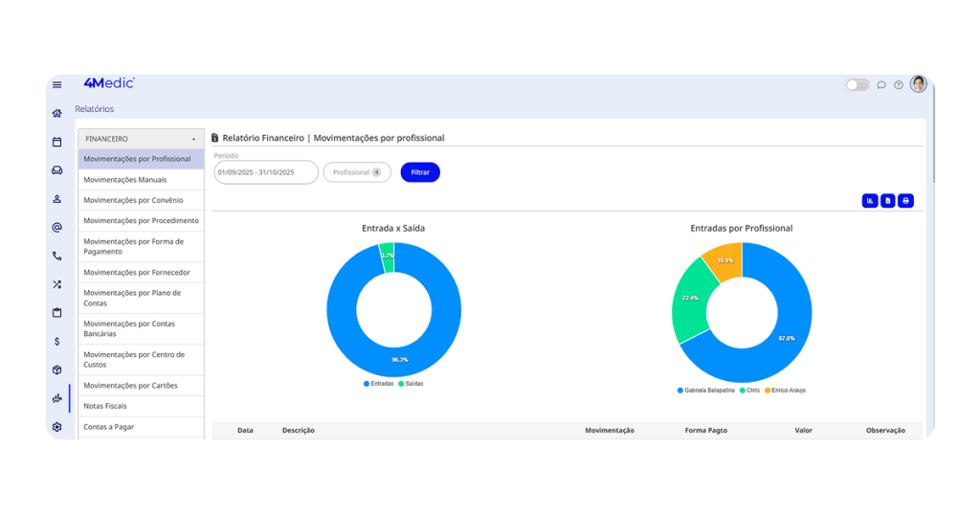Open the calendar icon in sidebar
The image size is (980, 515).
tap(56, 142)
